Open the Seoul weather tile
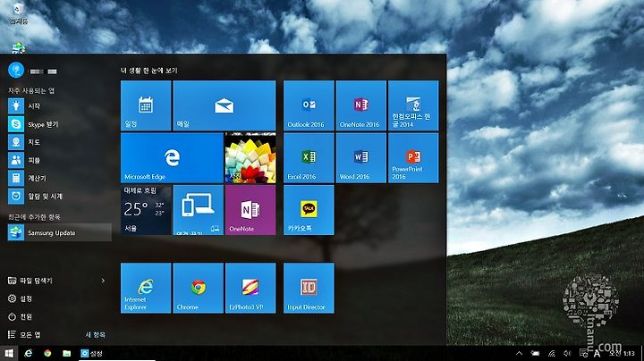 [146, 210]
